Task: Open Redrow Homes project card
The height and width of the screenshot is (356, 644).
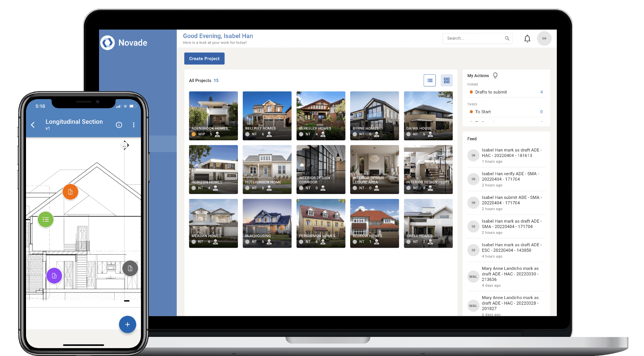Action: click(374, 223)
